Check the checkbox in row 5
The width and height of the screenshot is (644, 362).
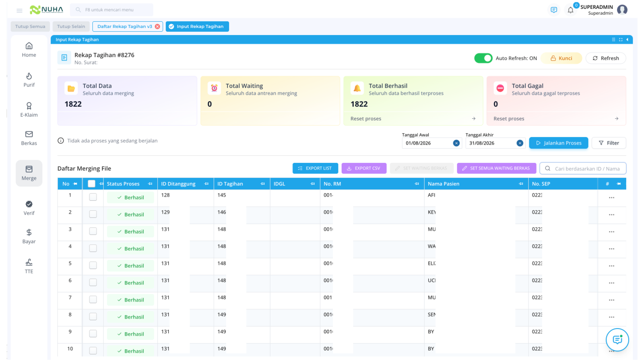point(93,265)
